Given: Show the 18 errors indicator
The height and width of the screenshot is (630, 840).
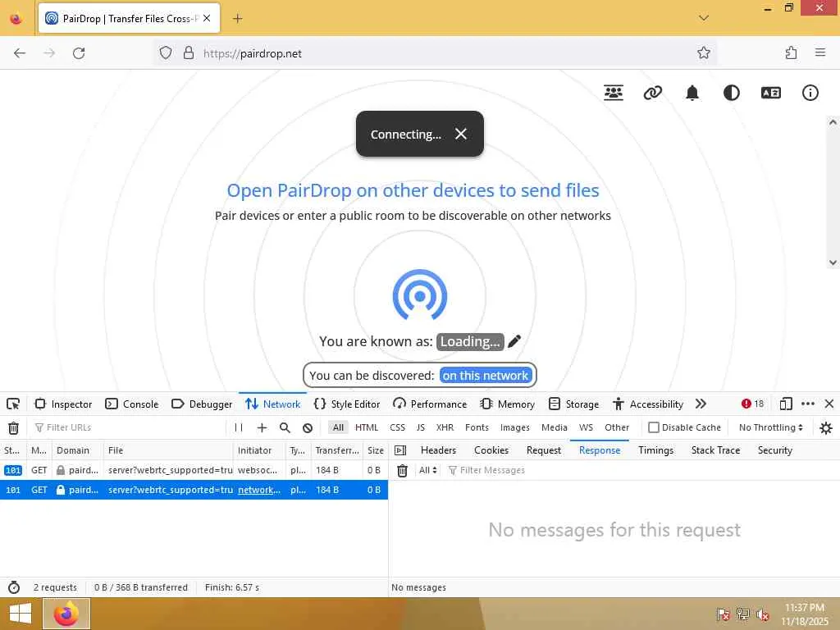Looking at the screenshot, I should tap(753, 404).
